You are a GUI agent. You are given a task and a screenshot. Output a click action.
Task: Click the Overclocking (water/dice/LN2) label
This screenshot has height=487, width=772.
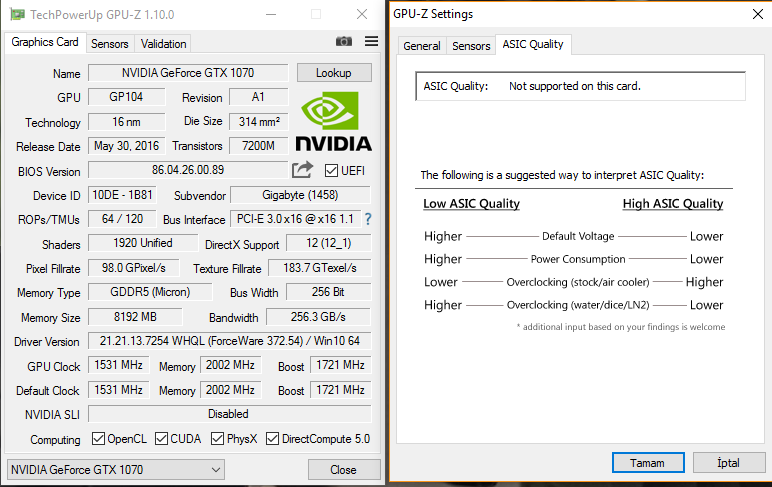(x=578, y=305)
